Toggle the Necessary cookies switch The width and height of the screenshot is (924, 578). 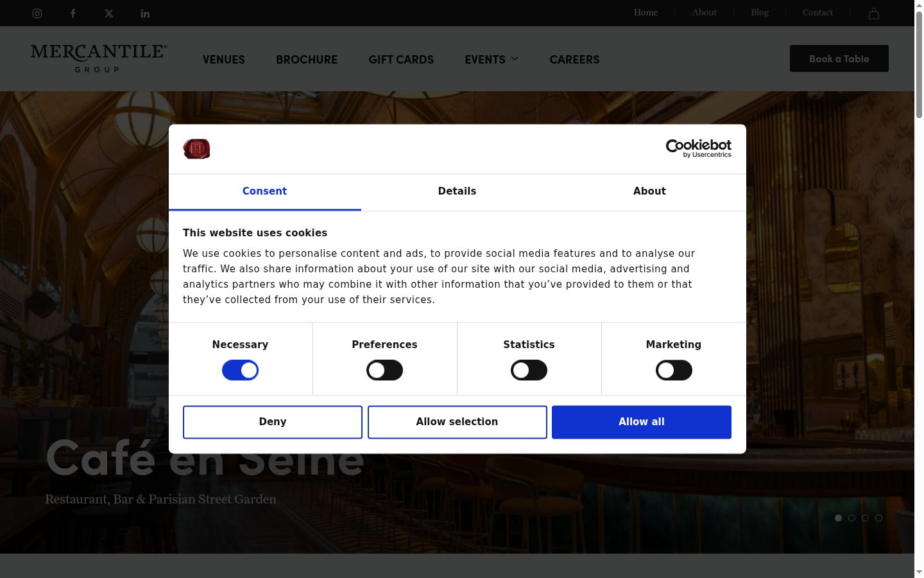tap(240, 371)
